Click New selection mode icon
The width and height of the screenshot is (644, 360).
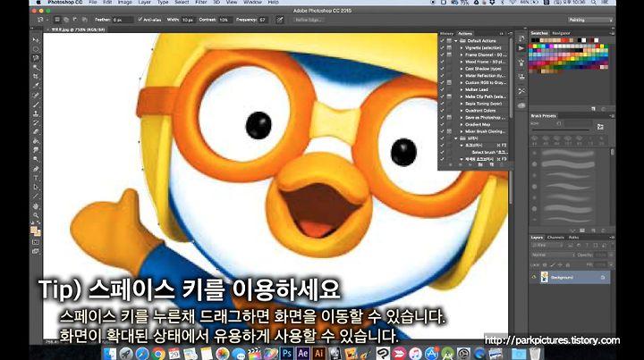(57, 20)
